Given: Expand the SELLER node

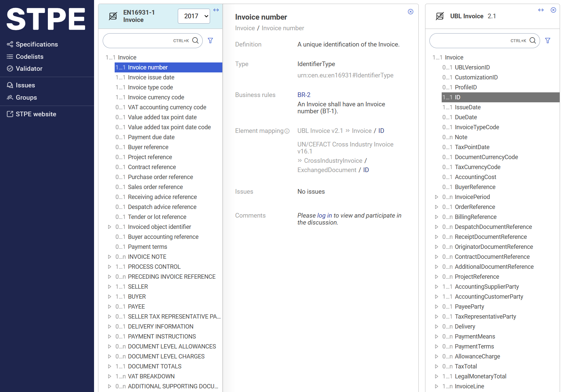Looking at the screenshot, I should coord(109,287).
